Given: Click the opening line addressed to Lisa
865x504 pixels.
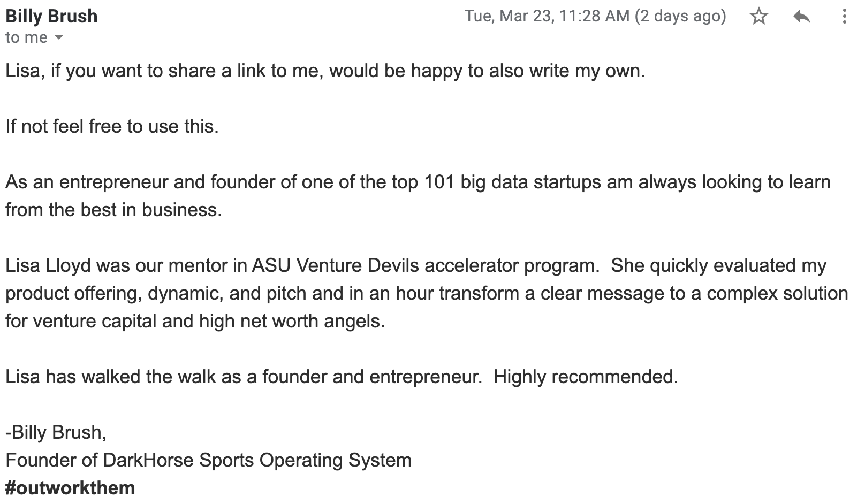Looking at the screenshot, I should pos(325,71).
